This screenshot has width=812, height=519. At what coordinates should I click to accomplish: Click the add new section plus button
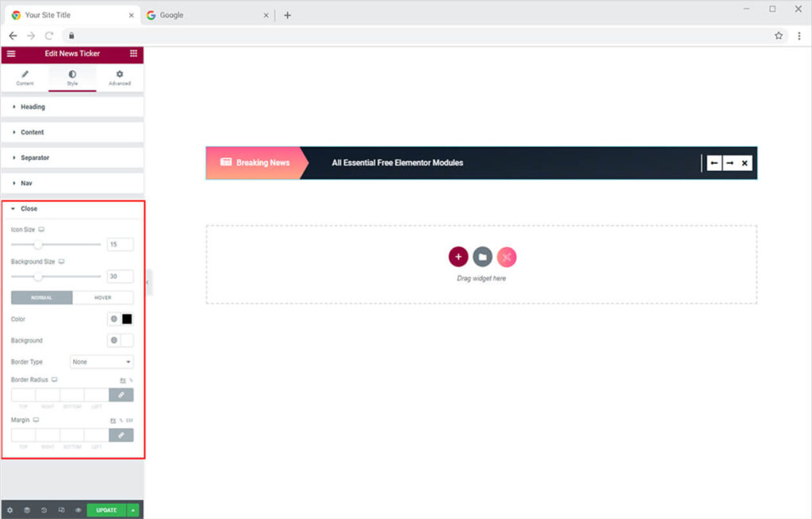click(458, 257)
